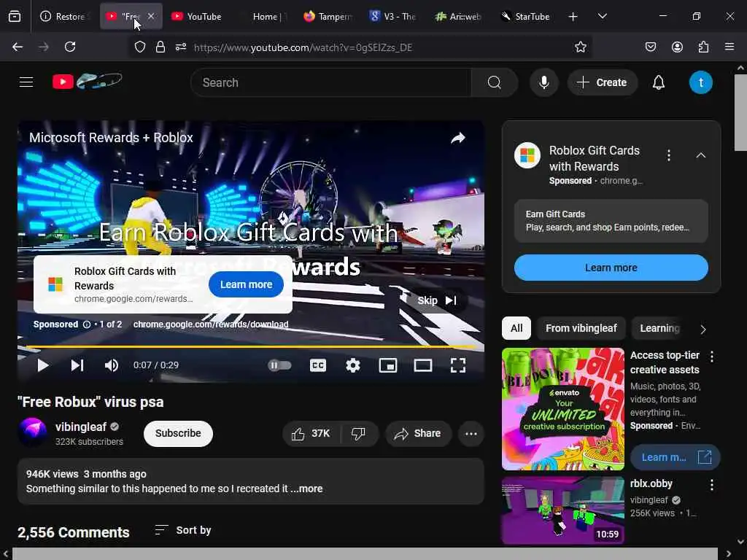The image size is (747, 560).
Task: Switch to the StarTube tab
Action: (x=526, y=16)
